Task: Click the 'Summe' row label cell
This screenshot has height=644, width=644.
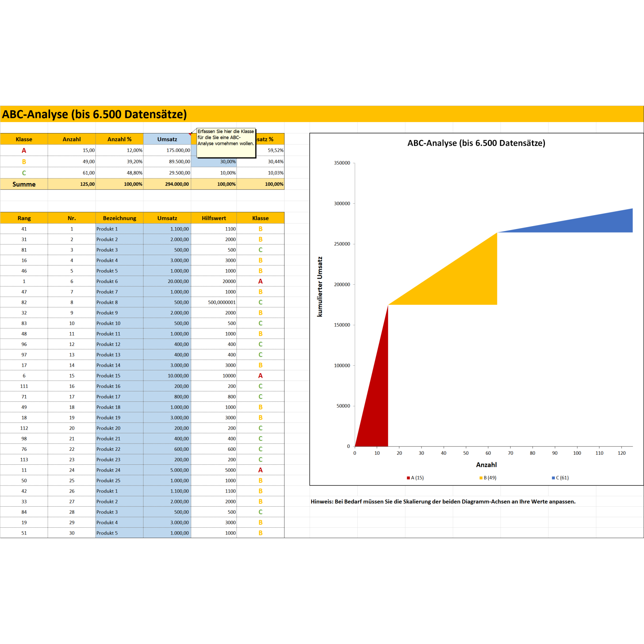Action: pyautogui.click(x=24, y=184)
